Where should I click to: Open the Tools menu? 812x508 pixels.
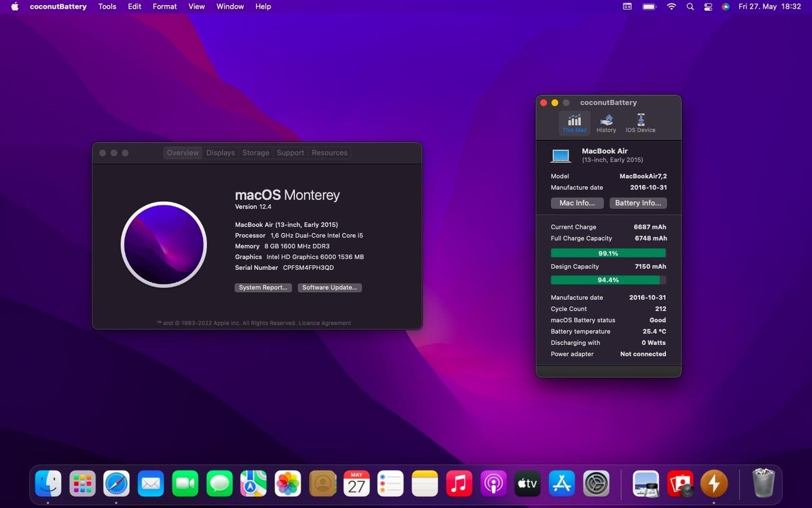point(107,6)
